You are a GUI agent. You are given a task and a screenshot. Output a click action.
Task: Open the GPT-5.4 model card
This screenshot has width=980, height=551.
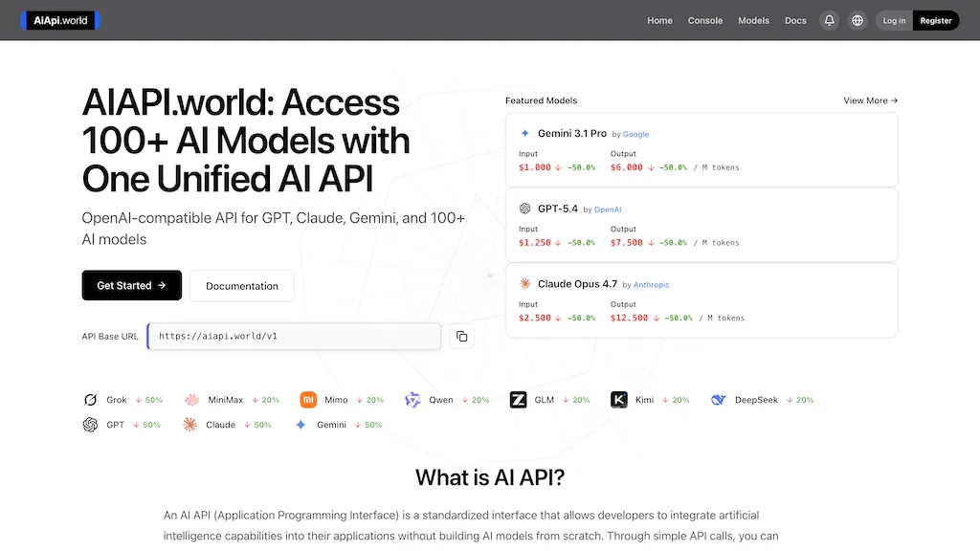tap(702, 225)
